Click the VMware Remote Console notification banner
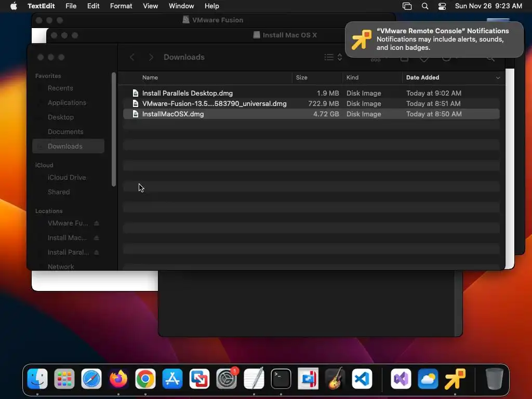Screen dimensions: 532x399 pos(434,39)
